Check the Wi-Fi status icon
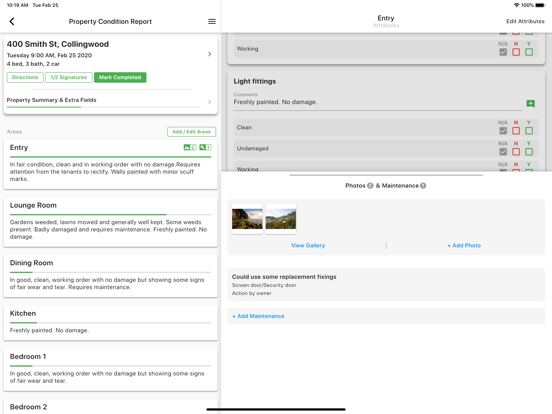 pos(516,5)
